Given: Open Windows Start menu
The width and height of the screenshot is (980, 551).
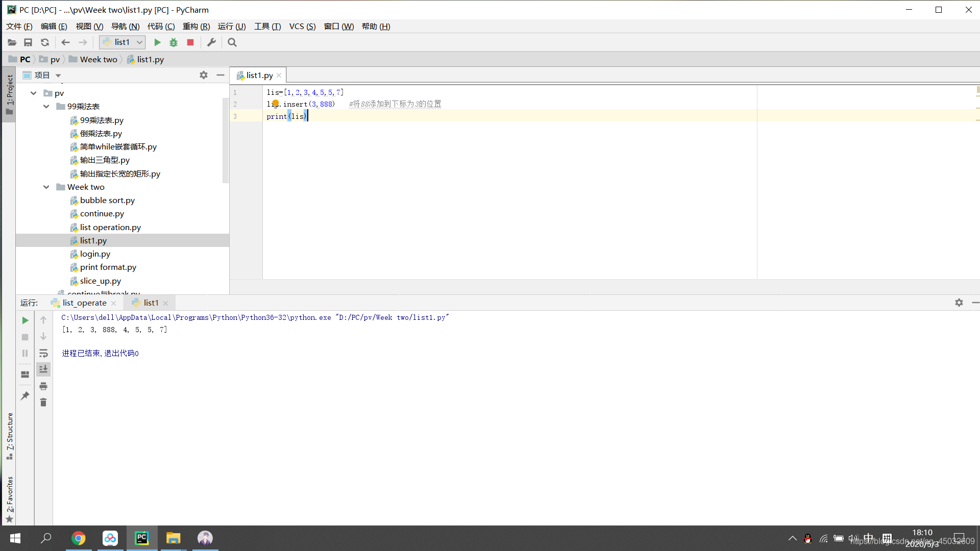Looking at the screenshot, I should click(x=15, y=538).
